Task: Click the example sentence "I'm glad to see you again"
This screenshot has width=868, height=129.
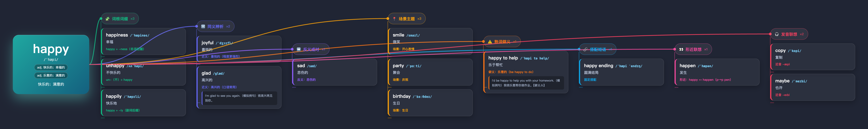Action: pyautogui.click(x=240, y=98)
